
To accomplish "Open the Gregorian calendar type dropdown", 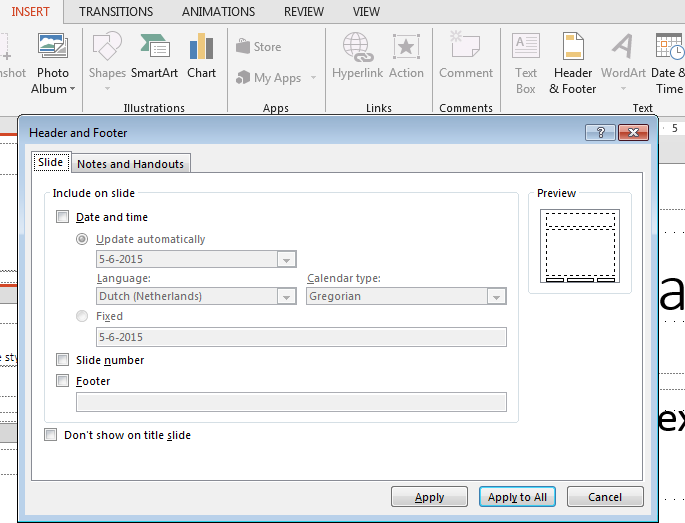I will point(496,297).
